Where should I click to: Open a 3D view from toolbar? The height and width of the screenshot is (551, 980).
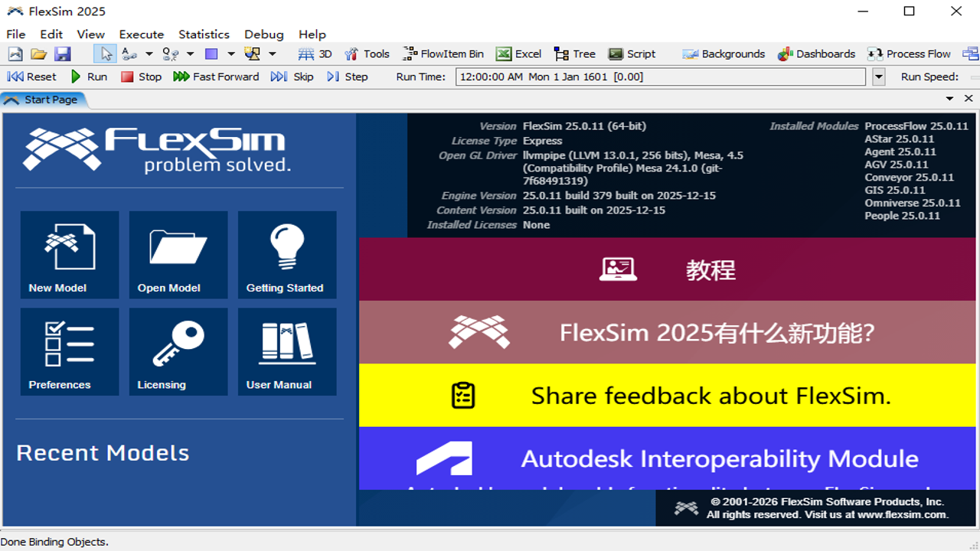click(315, 54)
